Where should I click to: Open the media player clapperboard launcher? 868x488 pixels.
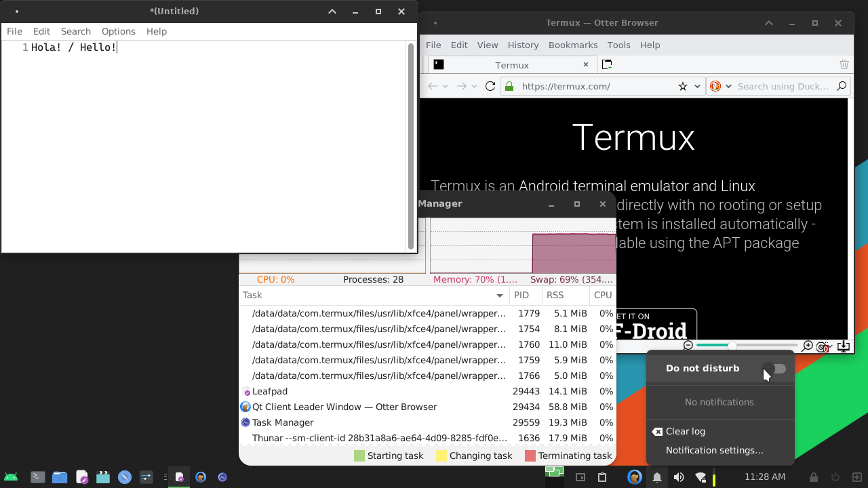pos(103,477)
